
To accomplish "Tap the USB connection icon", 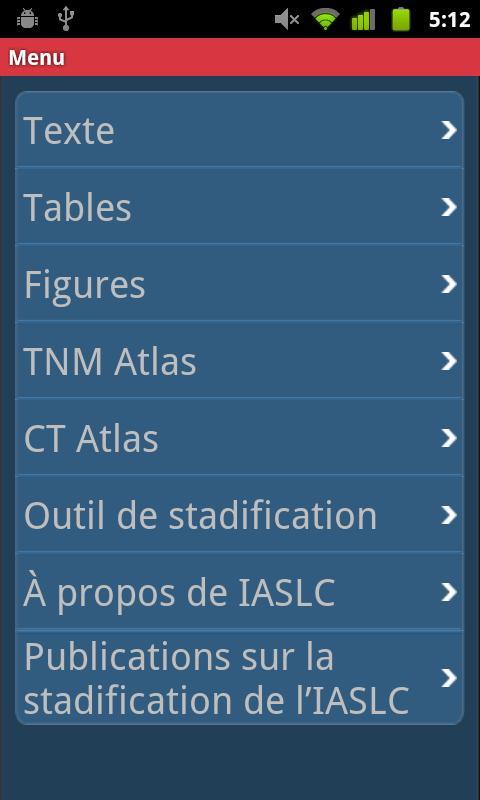I will (x=66, y=19).
